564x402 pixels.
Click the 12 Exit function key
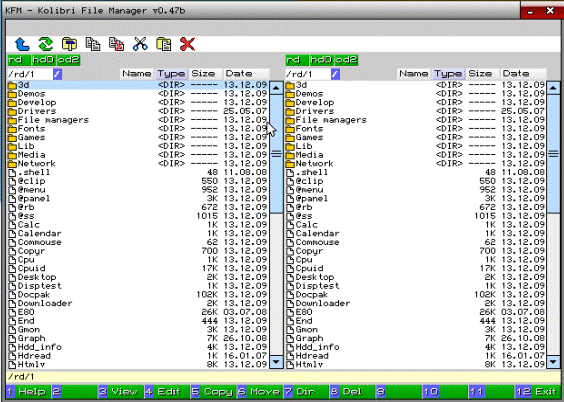(537, 392)
